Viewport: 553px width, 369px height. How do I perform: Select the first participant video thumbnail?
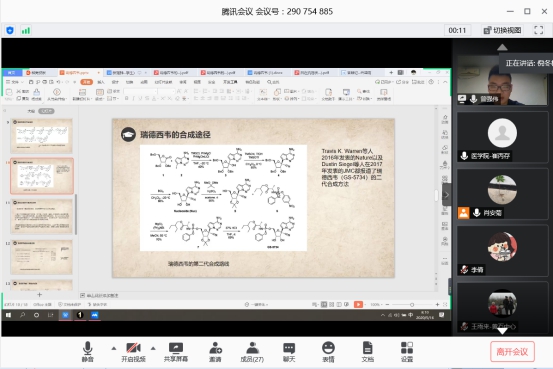[x=502, y=80]
